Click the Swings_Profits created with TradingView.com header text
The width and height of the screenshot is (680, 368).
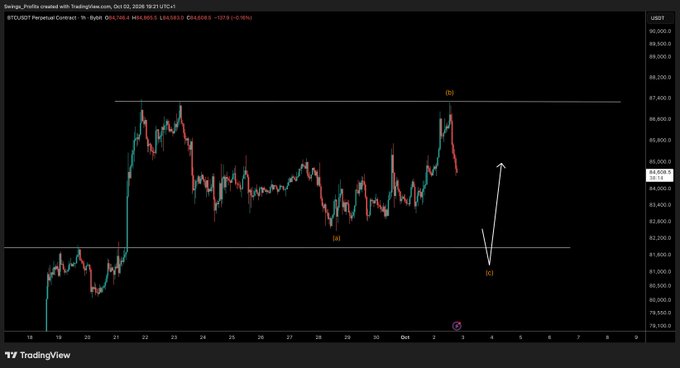point(89,7)
